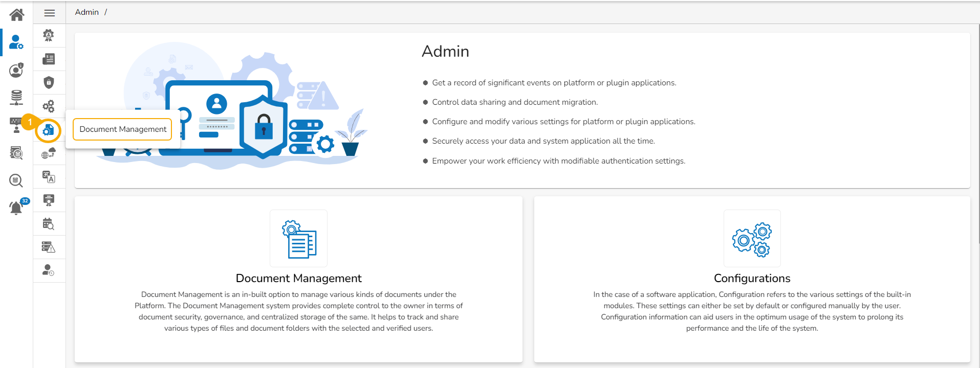The width and height of the screenshot is (980, 368).
Task: Toggle the hamburger menu
Action: [49, 13]
